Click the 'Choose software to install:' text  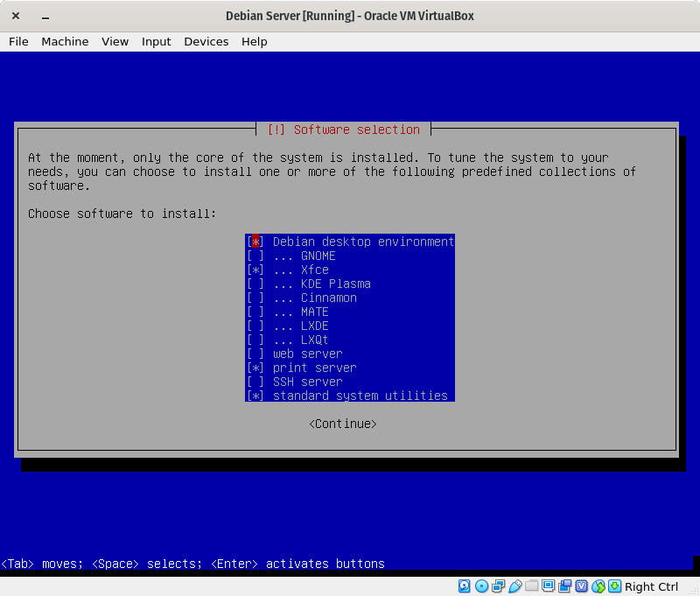pyautogui.click(x=122, y=214)
